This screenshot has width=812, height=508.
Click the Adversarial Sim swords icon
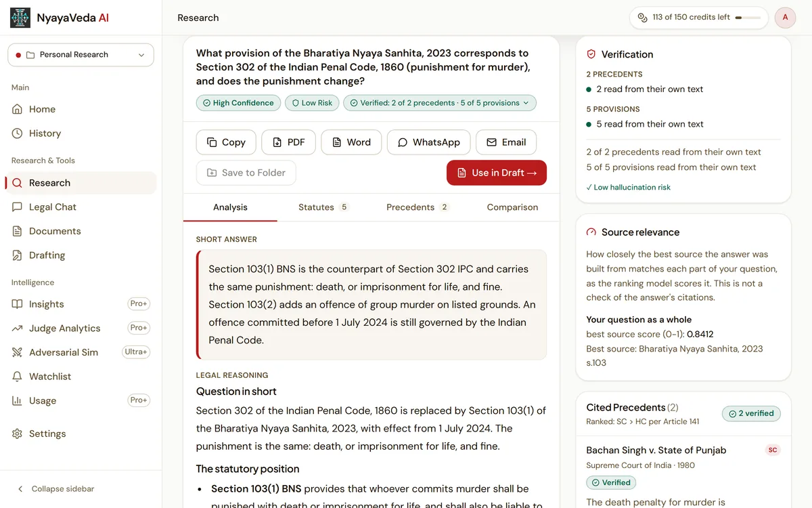coord(17,352)
